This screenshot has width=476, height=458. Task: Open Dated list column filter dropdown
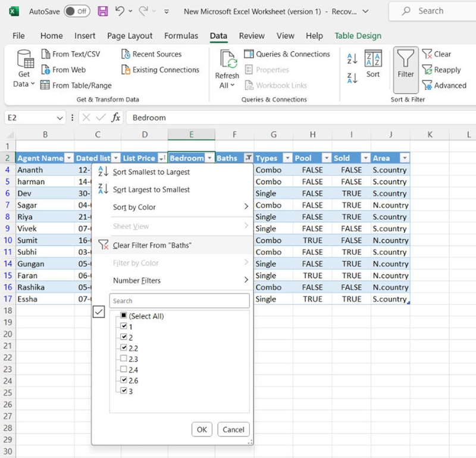pyautogui.click(x=115, y=158)
